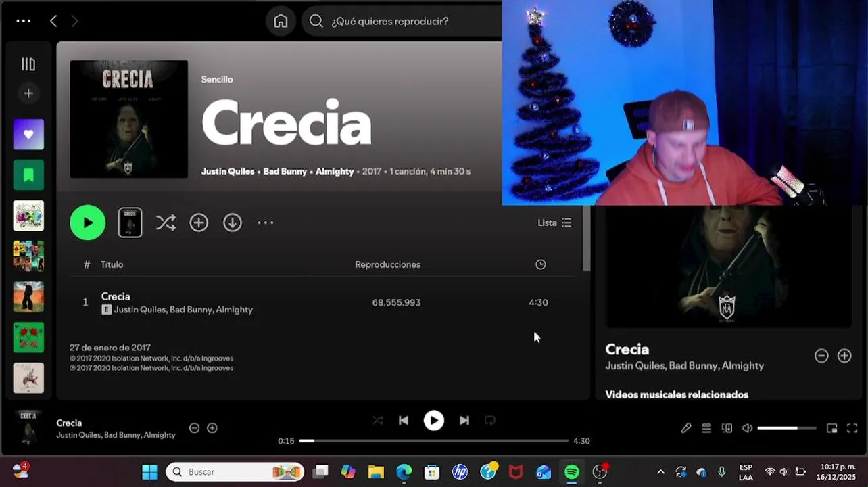
Task: Go back with the left arrow
Action: [x=53, y=21]
